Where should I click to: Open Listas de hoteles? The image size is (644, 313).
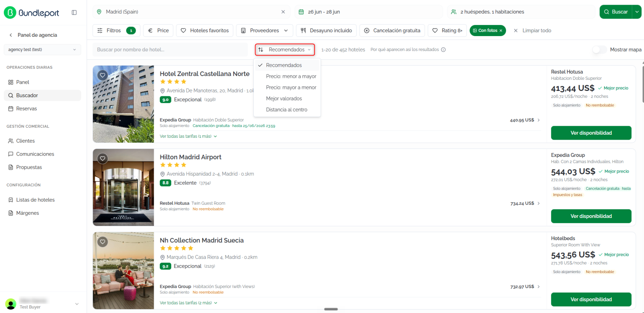coord(42,200)
